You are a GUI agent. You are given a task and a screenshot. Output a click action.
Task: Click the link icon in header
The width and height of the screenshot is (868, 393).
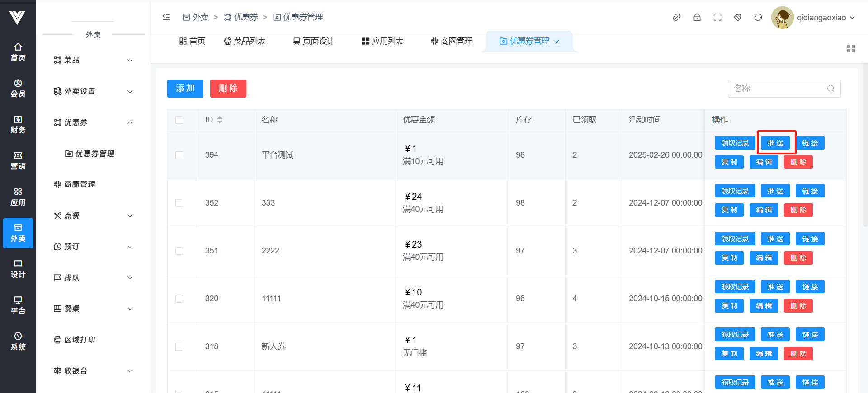click(x=676, y=17)
